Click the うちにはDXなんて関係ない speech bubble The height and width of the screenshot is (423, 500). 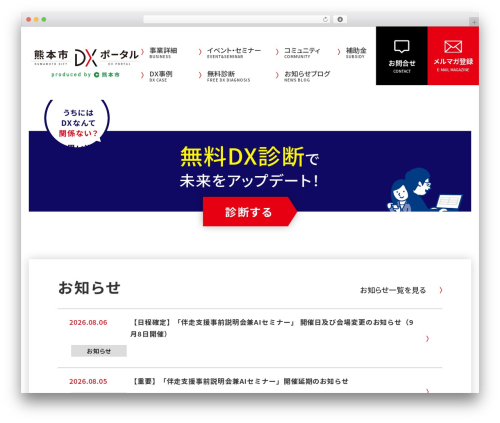coord(77,123)
